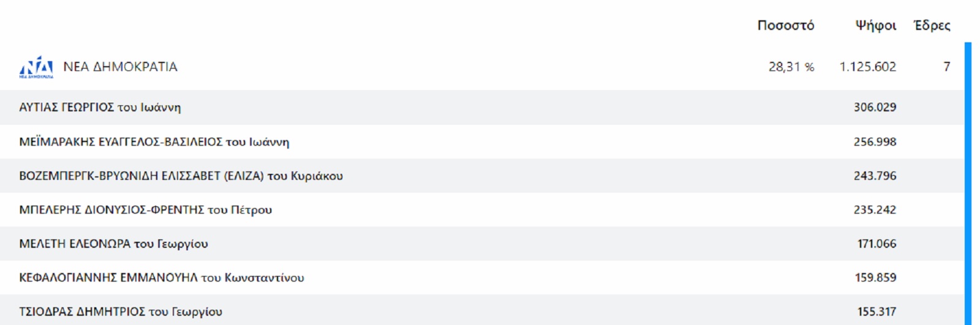
Task: Click the Νέα Δημοκρατία party logo
Action: pyautogui.click(x=36, y=67)
